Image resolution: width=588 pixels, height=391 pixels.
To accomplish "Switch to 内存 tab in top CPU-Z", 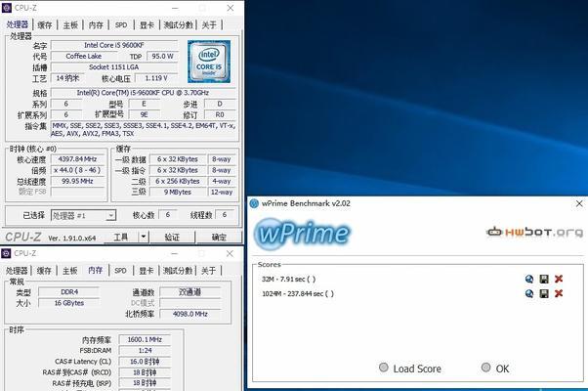I will click(x=96, y=25).
